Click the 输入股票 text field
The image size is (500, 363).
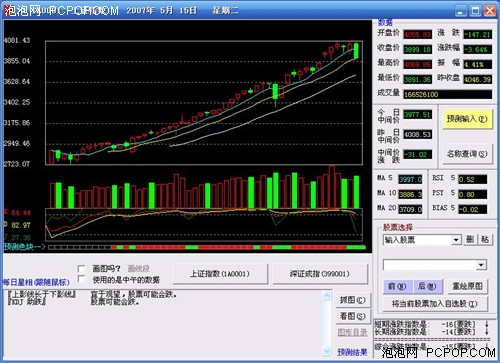tap(417, 240)
